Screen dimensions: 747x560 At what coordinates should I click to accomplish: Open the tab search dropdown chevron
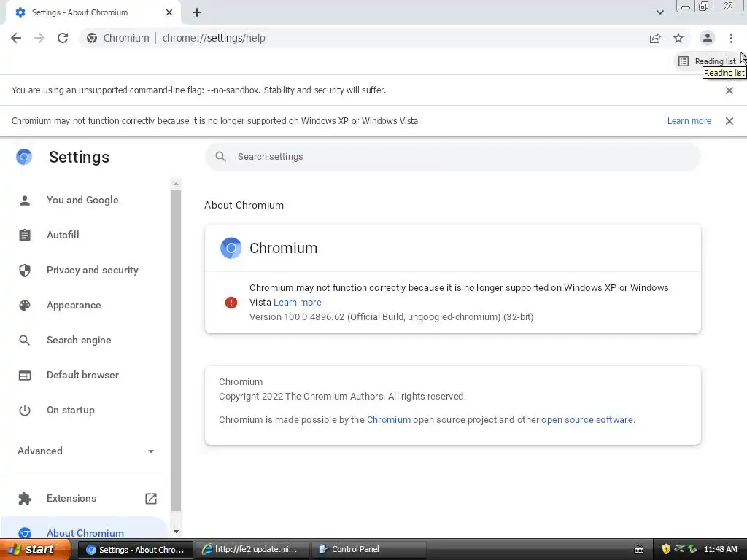(659, 12)
